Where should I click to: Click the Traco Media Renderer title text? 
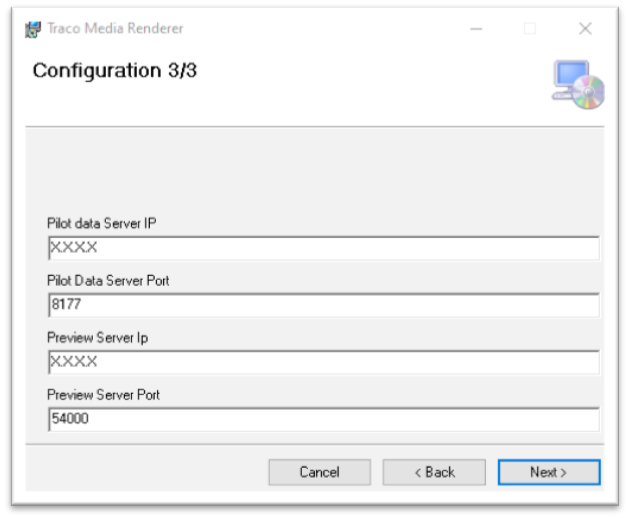(115, 28)
